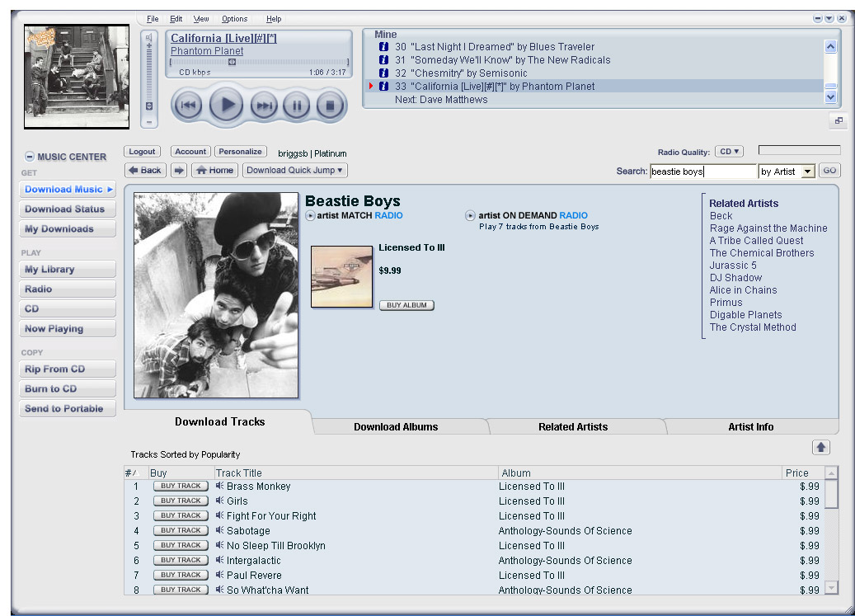Preview Fight For Your Right speaker icon

[220, 515]
